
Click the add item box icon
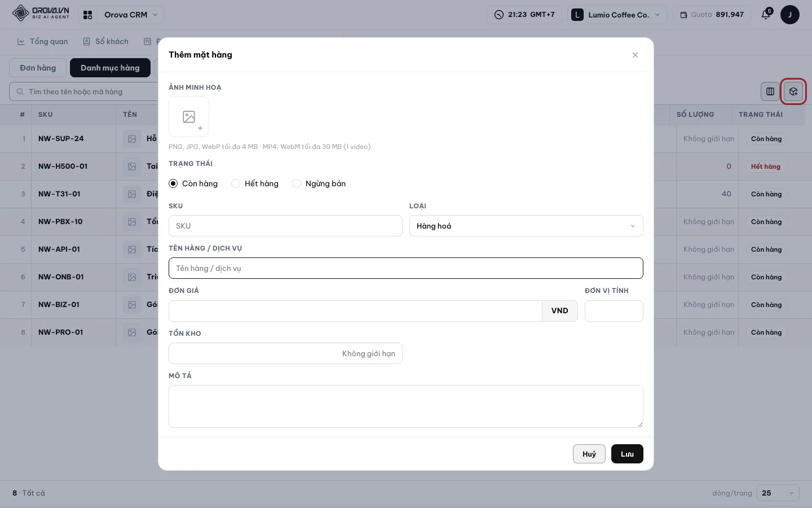pos(793,91)
